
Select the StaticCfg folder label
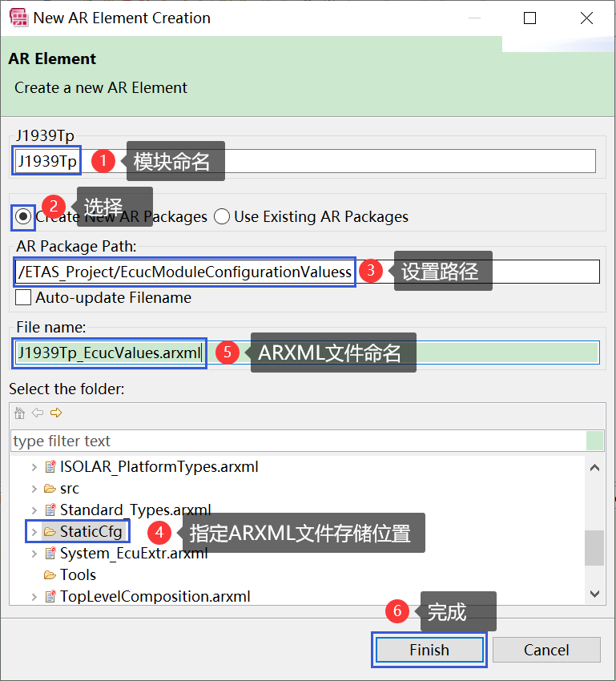pyautogui.click(x=91, y=532)
